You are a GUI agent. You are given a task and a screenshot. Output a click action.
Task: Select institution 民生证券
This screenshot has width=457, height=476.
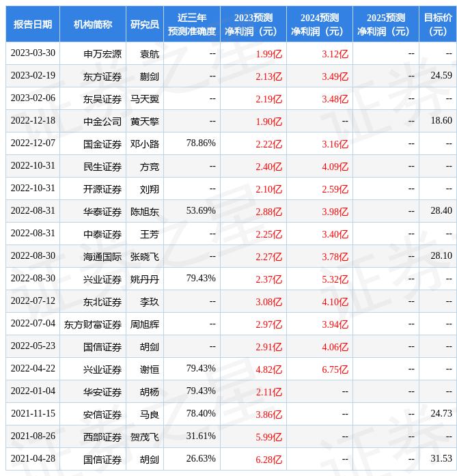pos(102,166)
